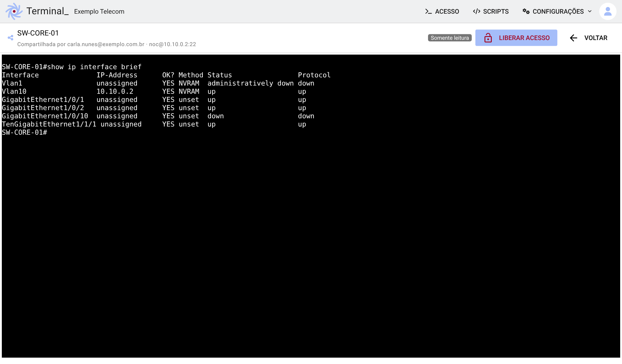622x364 pixels.
Task: Click the 'administratively down' status text
Action: 250,83
